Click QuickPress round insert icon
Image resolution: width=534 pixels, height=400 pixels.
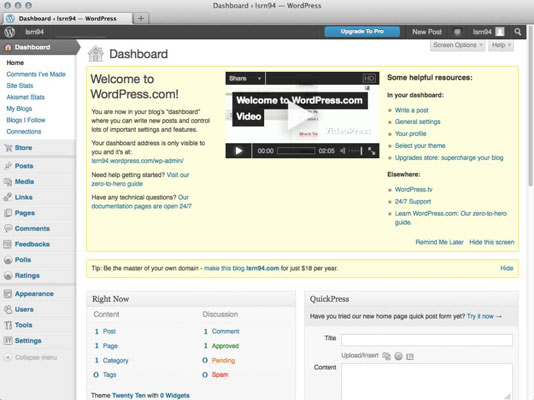point(398,356)
